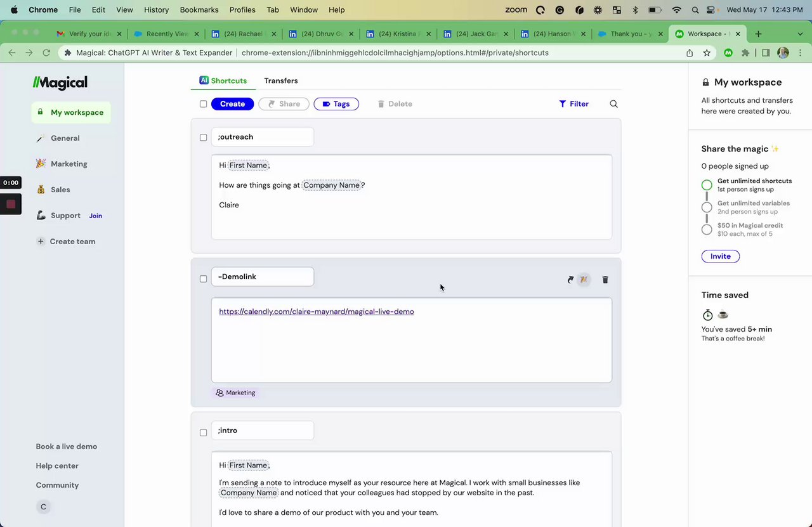Close the Workspace browser tab
This screenshot has width=812, height=527.
pyautogui.click(x=738, y=34)
